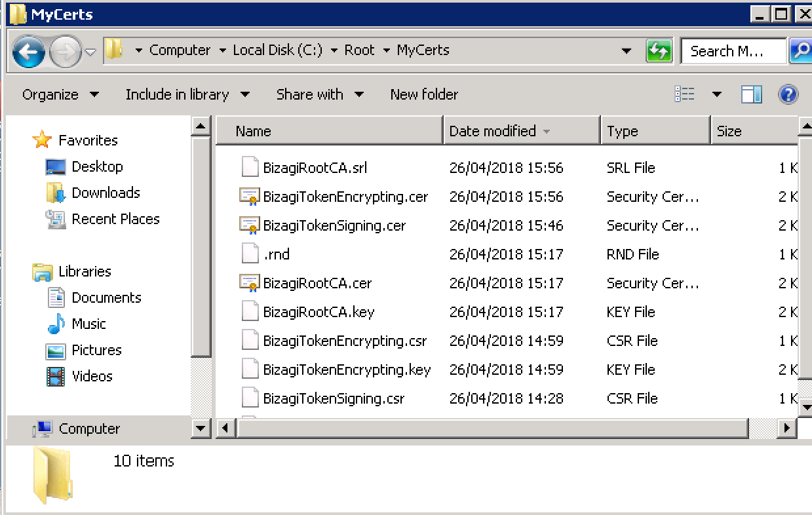
Task: Click the Pictures library icon
Action: [56, 351]
